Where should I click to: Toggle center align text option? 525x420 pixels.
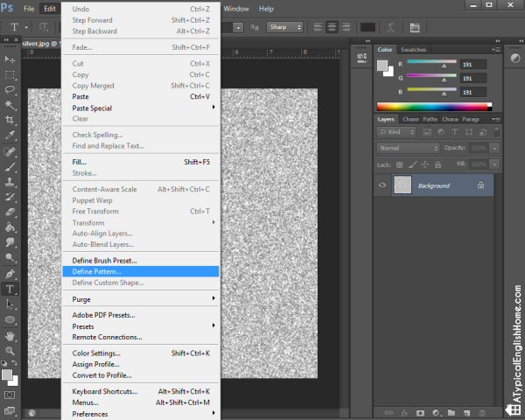coord(332,27)
